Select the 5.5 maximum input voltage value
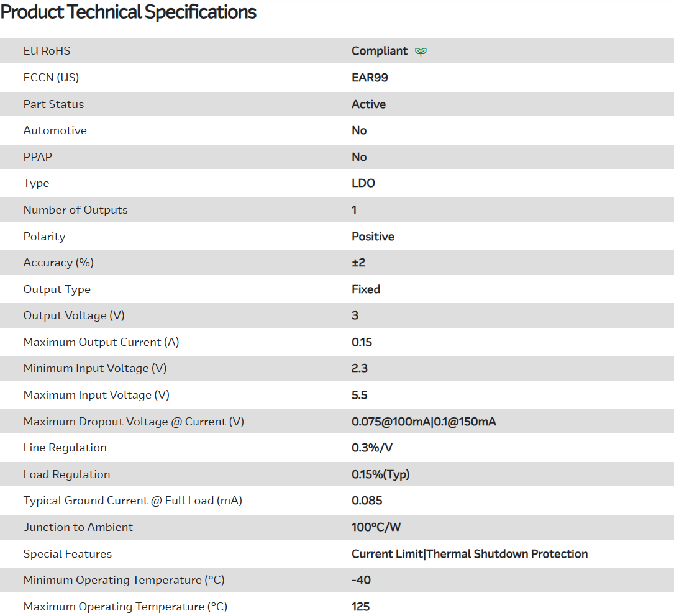The height and width of the screenshot is (616, 674). click(x=360, y=395)
